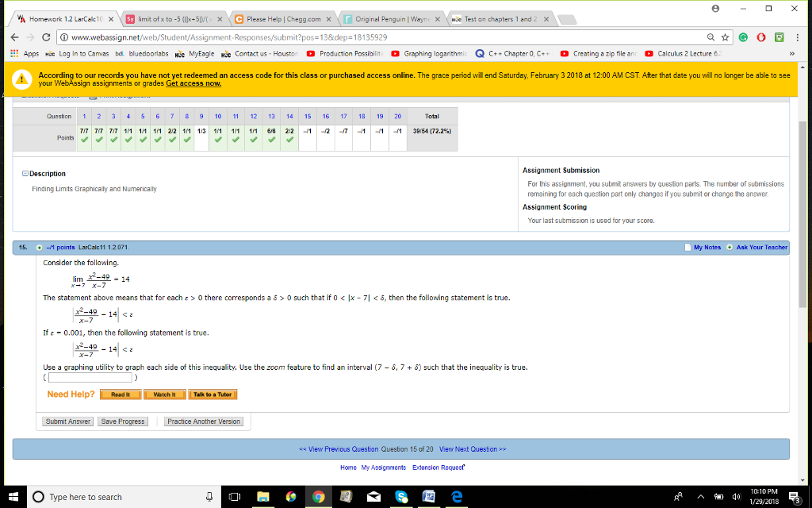812x508 pixels.
Task: Expand question 15 points details
Action: [x=39, y=248]
